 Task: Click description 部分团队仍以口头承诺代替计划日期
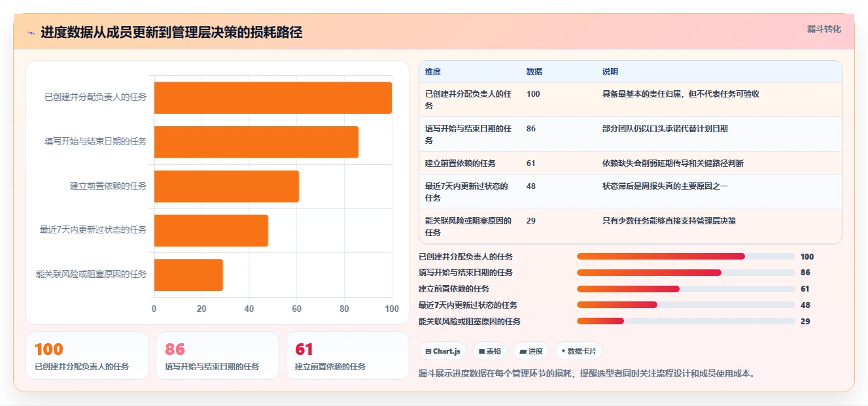pos(665,129)
